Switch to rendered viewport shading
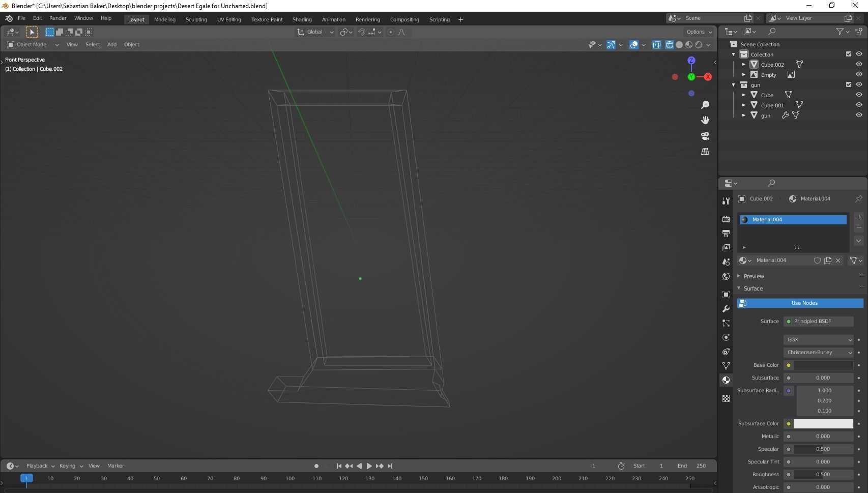This screenshot has width=868, height=493. click(x=699, y=45)
